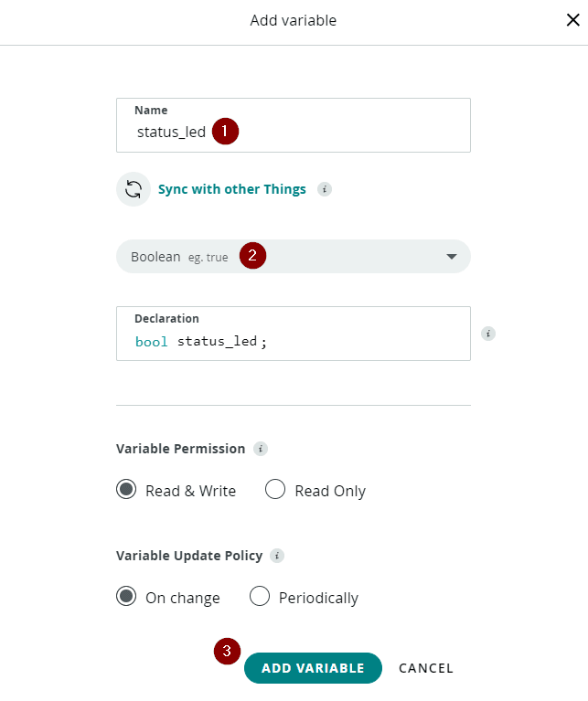
Task: Choose the Periodically update policy
Action: pyautogui.click(x=260, y=597)
